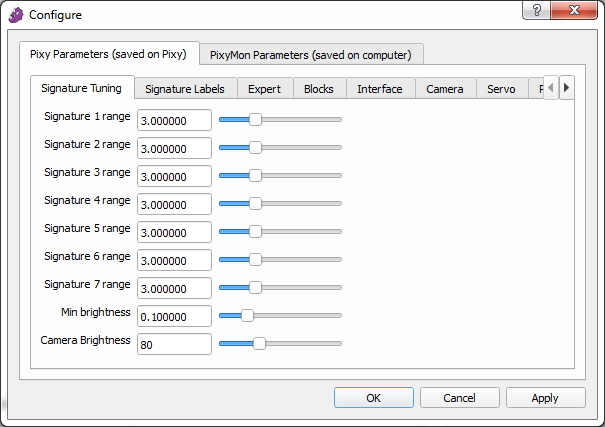605x427 pixels.
Task: Open the Signature Labels tab
Action: pyautogui.click(x=191, y=89)
